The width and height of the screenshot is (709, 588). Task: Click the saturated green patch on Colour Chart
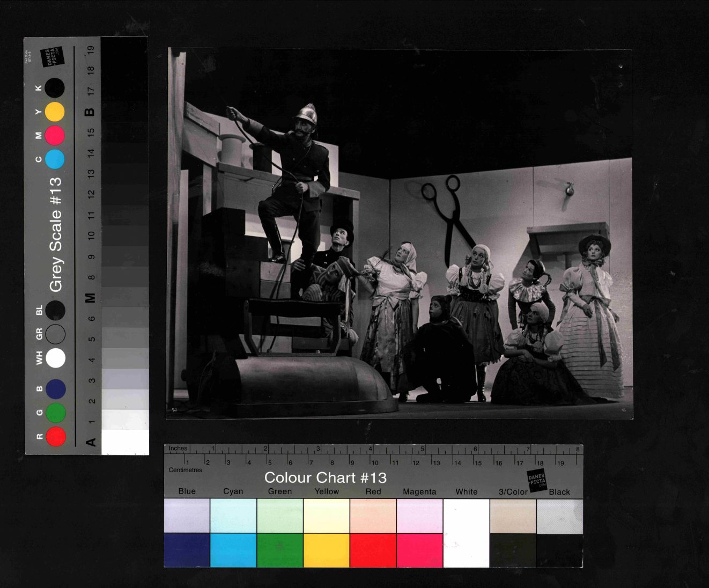coord(280,550)
